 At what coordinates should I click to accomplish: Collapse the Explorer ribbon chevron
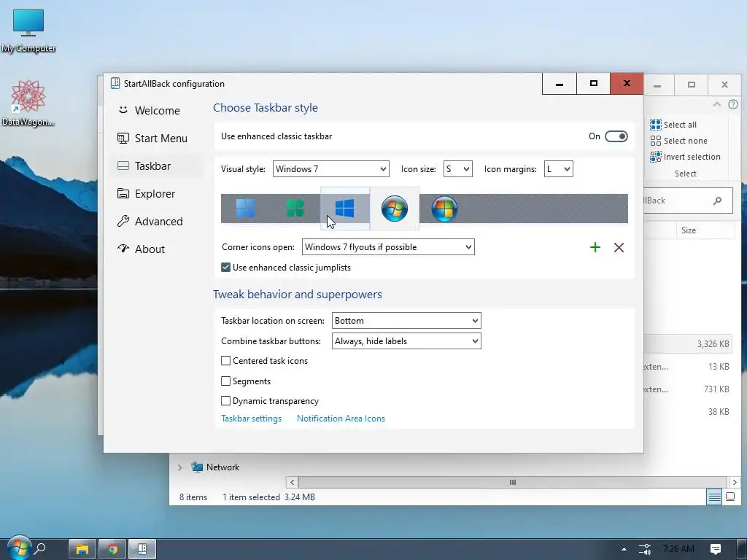coord(716,104)
